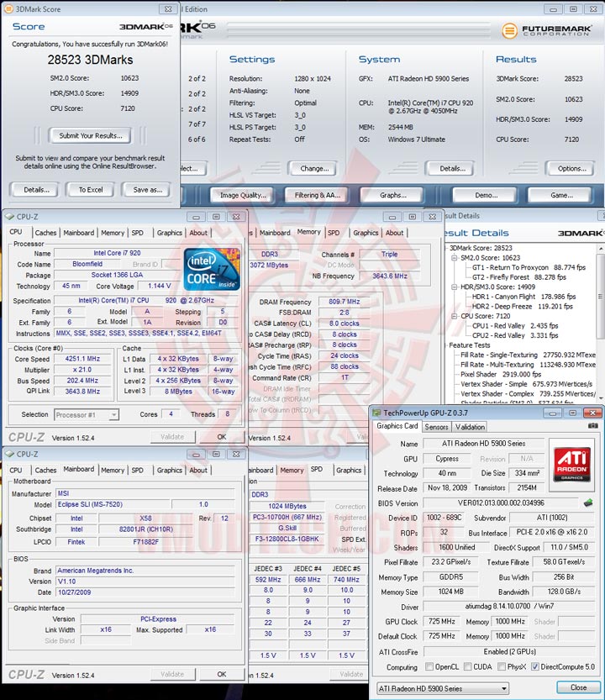Click the Close button in GPU-Z
This screenshot has height=700, width=605.
coord(578,687)
